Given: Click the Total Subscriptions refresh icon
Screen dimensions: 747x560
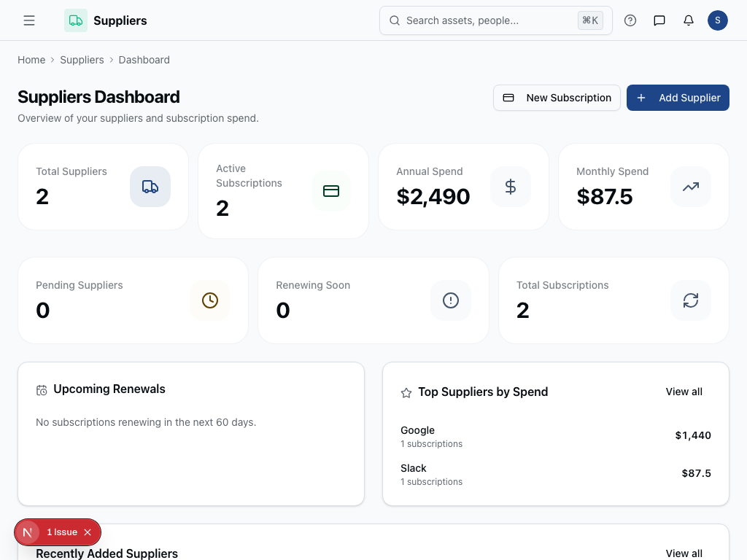Looking at the screenshot, I should 691,300.
